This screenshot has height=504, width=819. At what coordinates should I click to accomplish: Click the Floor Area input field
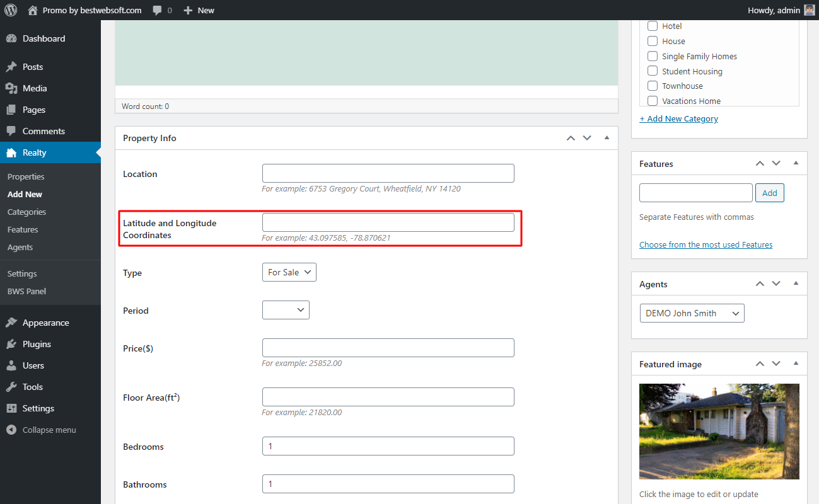[388, 397]
